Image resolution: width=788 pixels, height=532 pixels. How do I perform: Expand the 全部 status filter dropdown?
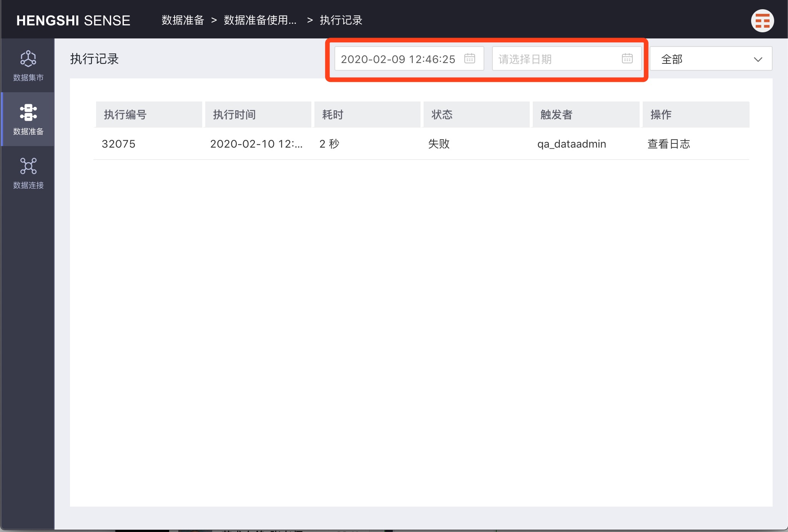[x=711, y=58]
